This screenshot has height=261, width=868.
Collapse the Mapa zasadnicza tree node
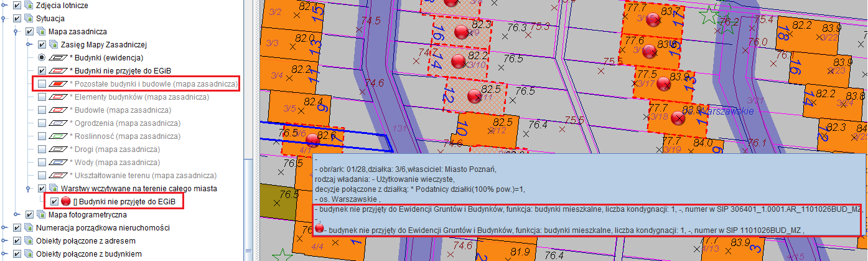[x=17, y=31]
